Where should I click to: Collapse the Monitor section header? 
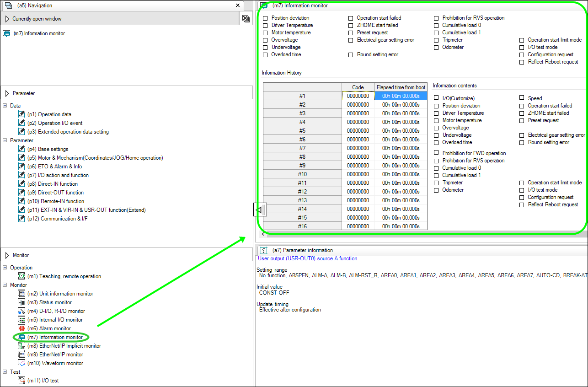click(x=7, y=255)
